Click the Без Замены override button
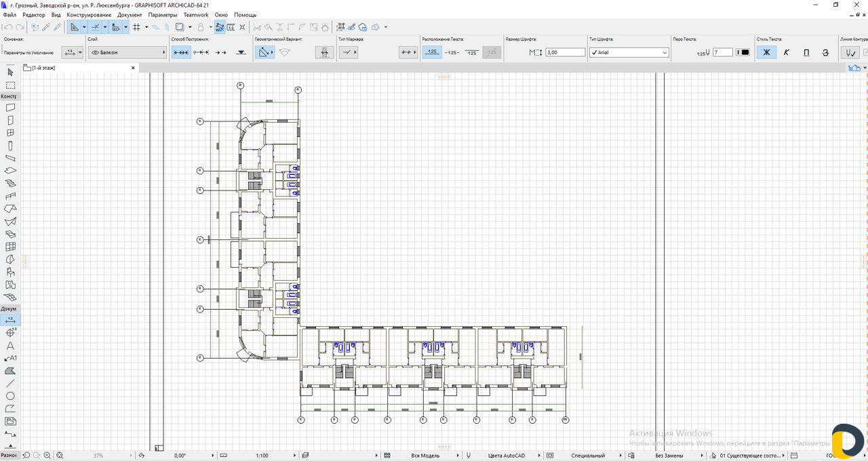Viewport: 868px width, 461px height. pyautogui.click(x=669, y=456)
